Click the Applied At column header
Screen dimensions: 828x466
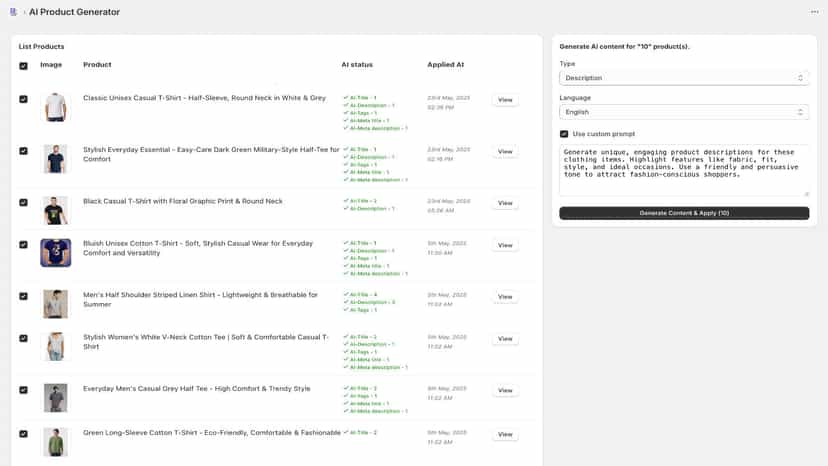[446, 64]
